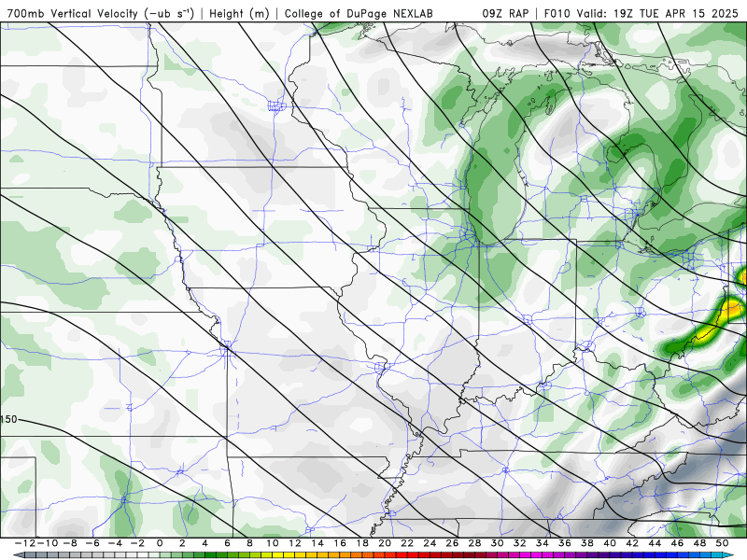The image size is (747, 560).
Task: Click the '24' color scale label
Action: tap(430, 543)
